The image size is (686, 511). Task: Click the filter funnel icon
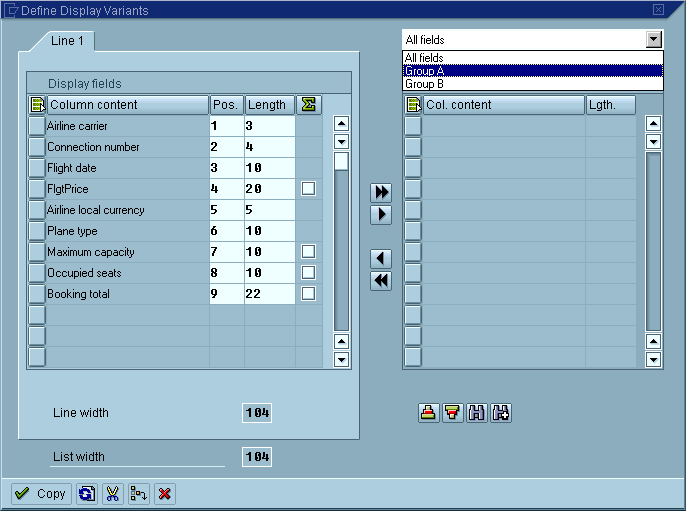click(x=452, y=413)
